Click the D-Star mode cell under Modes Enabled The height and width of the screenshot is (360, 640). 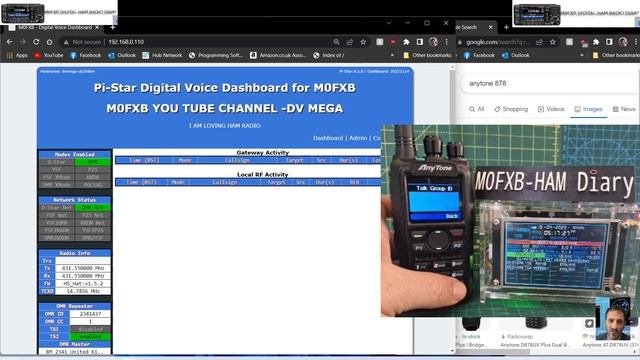[x=57, y=162]
